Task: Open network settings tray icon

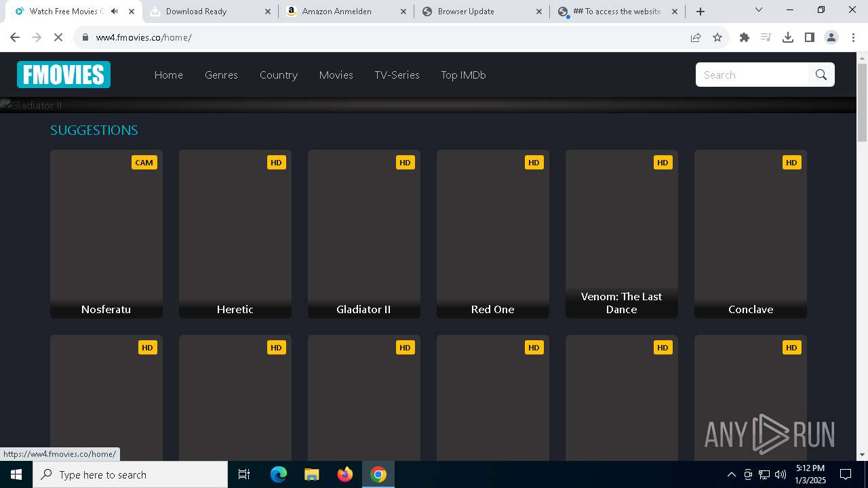Action: 764,474
